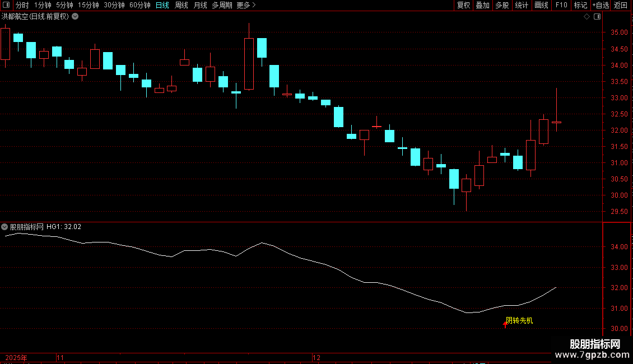Click the 叠加 overlay button
This screenshot has height=364, width=633.
point(482,5)
